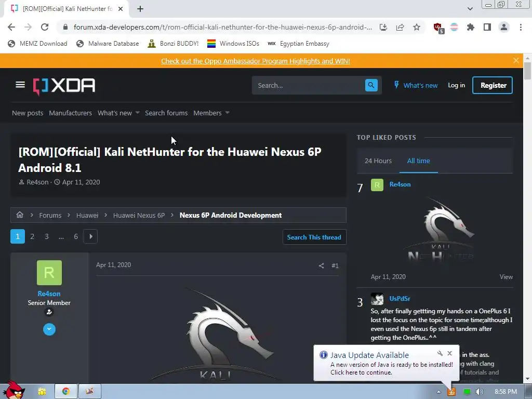Go to Nexus 6P Android Development breadcrumb
Screen dimensions: 532x399
(x=230, y=216)
